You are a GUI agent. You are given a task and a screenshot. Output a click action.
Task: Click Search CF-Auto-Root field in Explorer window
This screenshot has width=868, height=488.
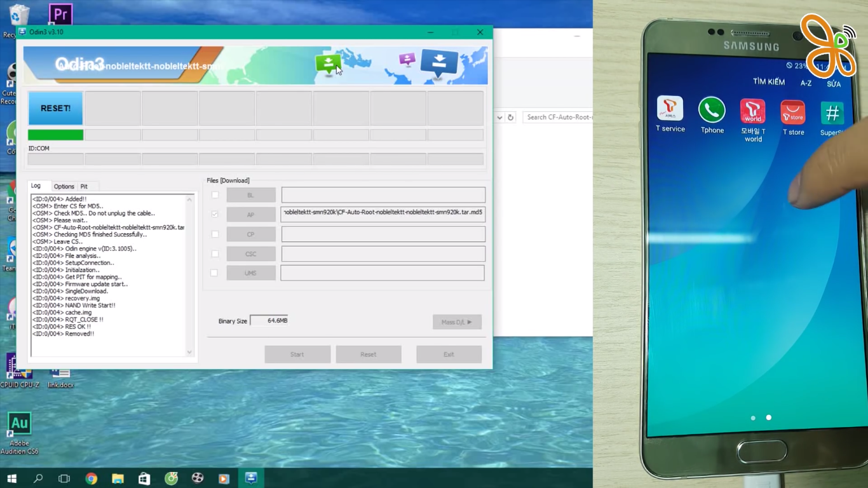[558, 118]
